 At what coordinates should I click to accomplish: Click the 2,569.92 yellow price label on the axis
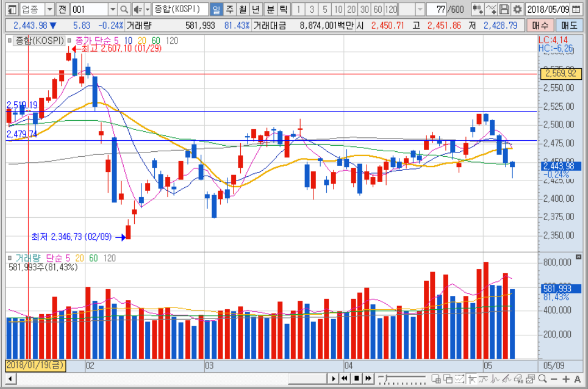click(561, 74)
